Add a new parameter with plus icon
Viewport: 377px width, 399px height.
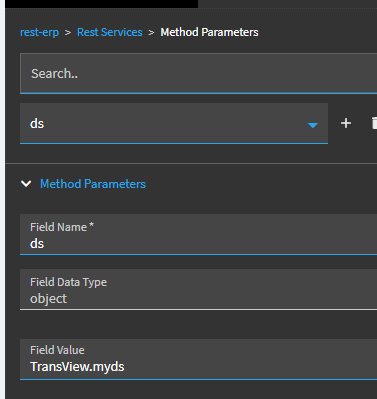346,123
